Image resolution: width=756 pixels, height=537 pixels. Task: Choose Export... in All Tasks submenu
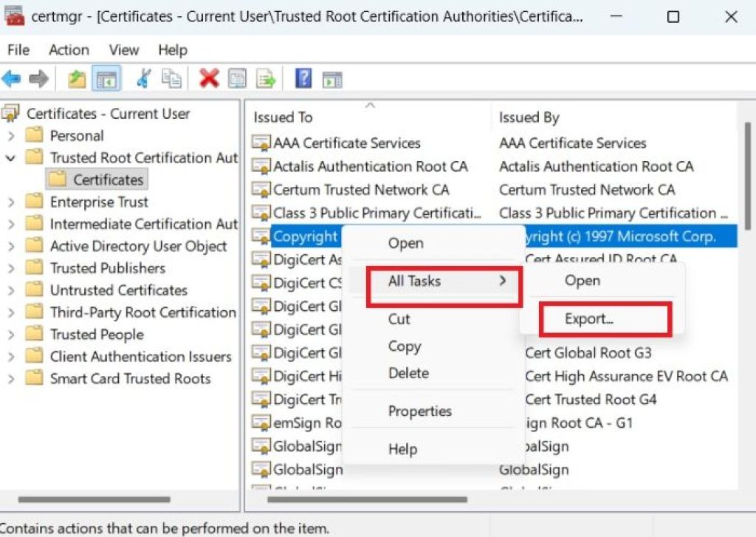[589, 319]
